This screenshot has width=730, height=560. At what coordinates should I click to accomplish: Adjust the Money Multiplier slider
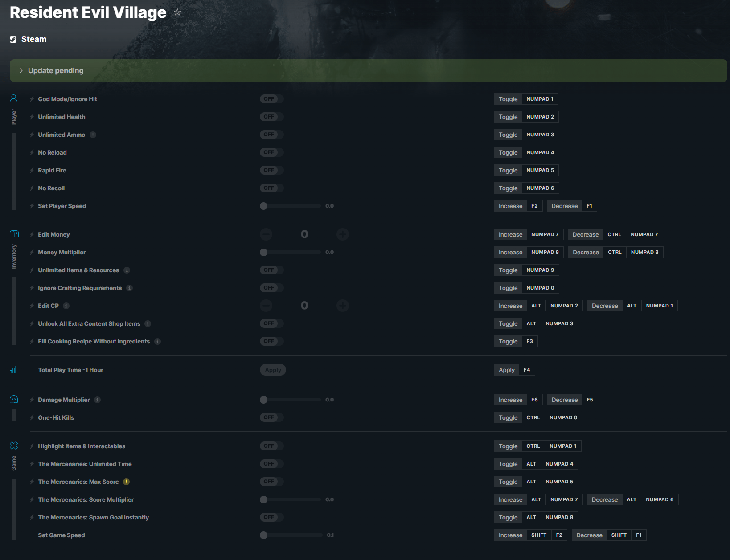[290, 252]
